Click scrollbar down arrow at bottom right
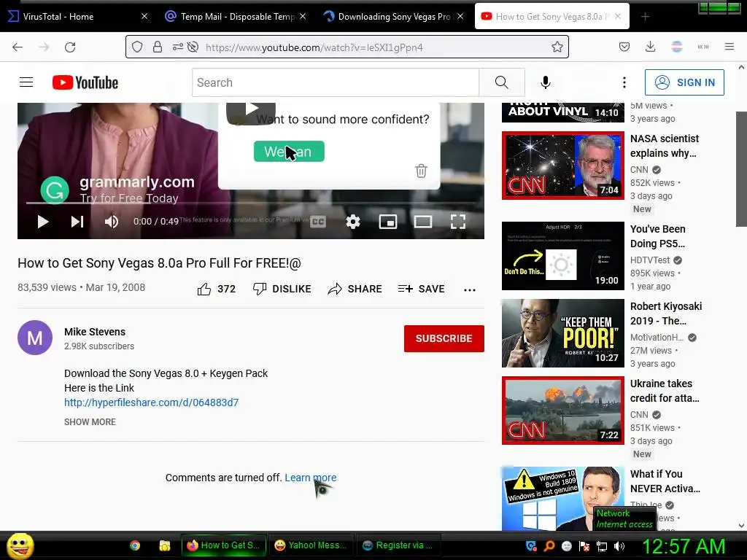The height and width of the screenshot is (560, 747). (741, 526)
